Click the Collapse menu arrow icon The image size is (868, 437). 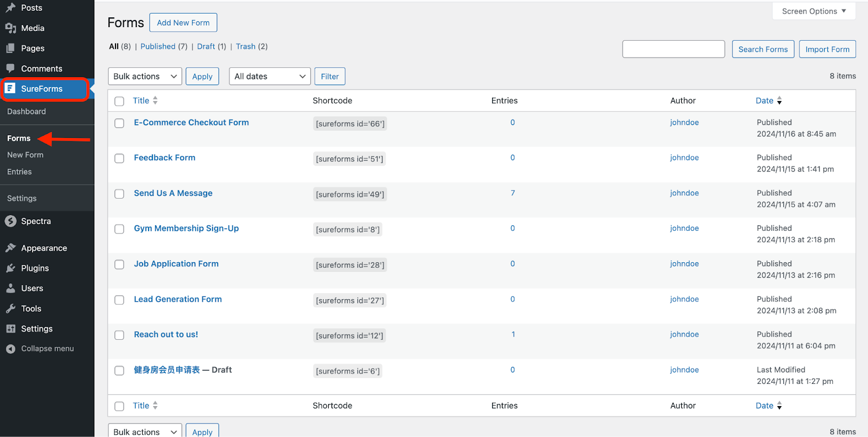coord(10,349)
